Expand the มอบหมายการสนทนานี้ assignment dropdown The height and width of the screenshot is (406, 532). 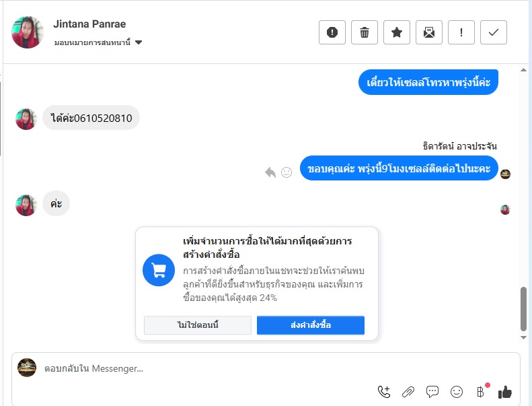pyautogui.click(x=98, y=42)
